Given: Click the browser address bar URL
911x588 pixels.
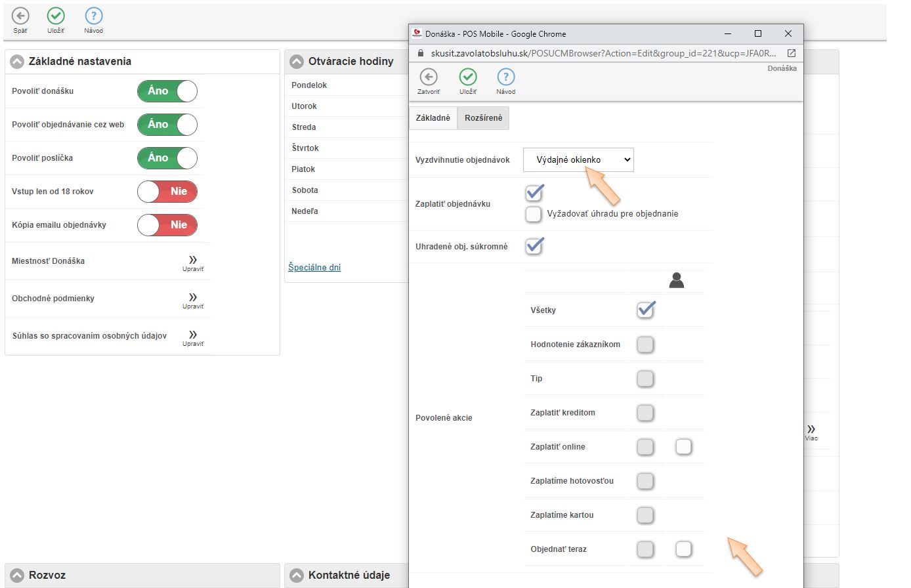Looking at the screenshot, I should [603, 53].
